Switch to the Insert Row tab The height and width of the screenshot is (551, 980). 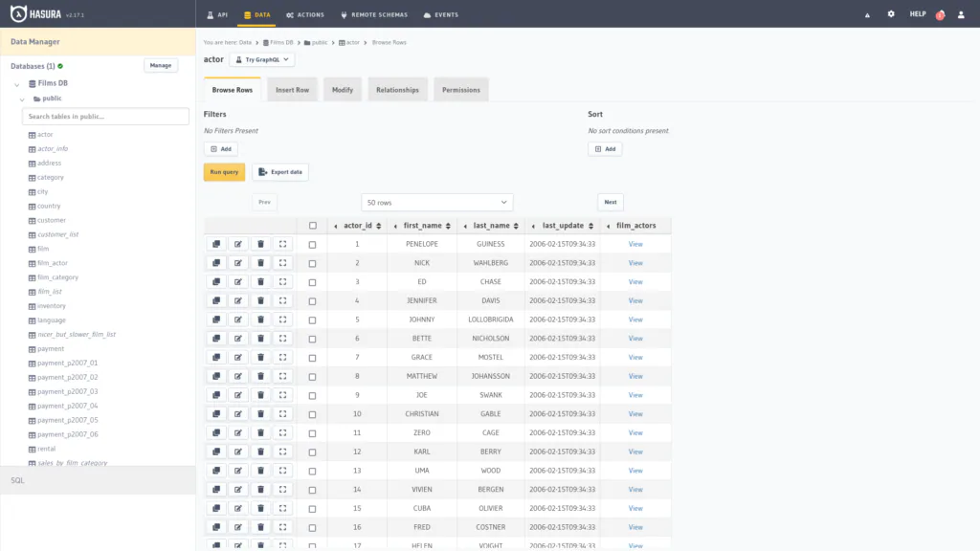point(293,90)
